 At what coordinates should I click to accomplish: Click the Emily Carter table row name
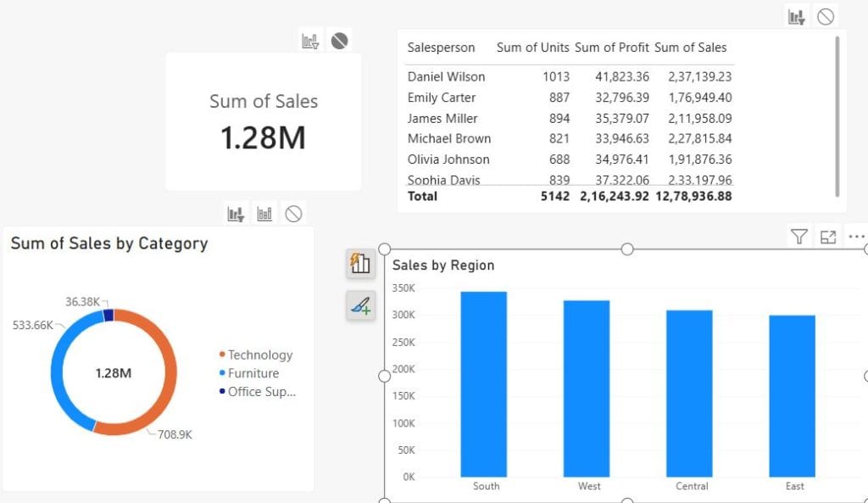click(x=441, y=98)
